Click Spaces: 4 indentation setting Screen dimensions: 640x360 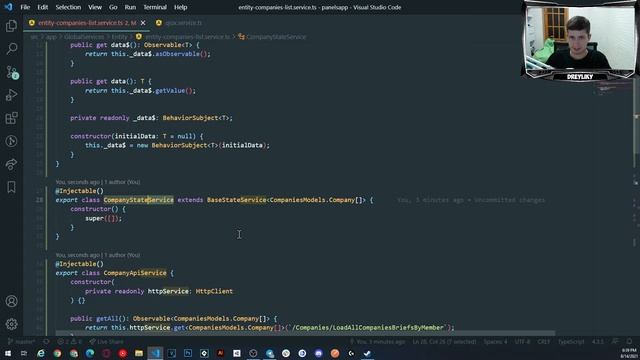pyautogui.click(x=495, y=341)
